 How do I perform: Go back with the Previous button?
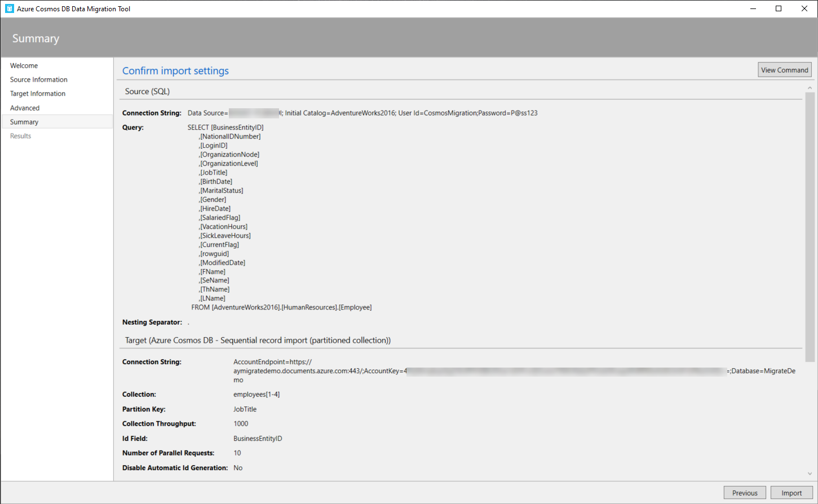(745, 493)
